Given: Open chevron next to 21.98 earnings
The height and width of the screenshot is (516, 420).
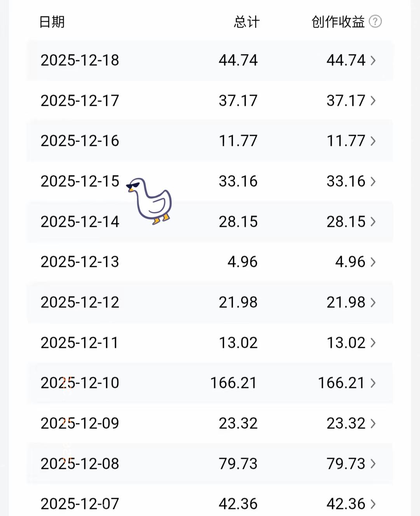Looking at the screenshot, I should pos(373,302).
